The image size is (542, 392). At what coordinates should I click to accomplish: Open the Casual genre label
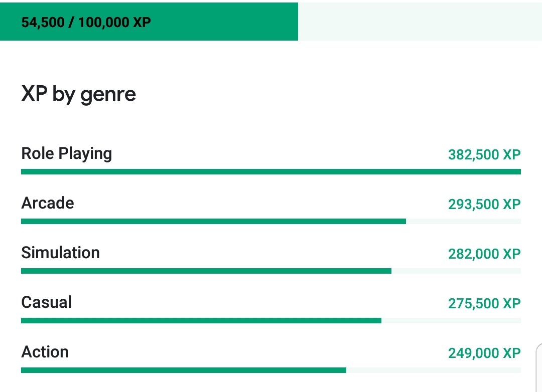[47, 302]
